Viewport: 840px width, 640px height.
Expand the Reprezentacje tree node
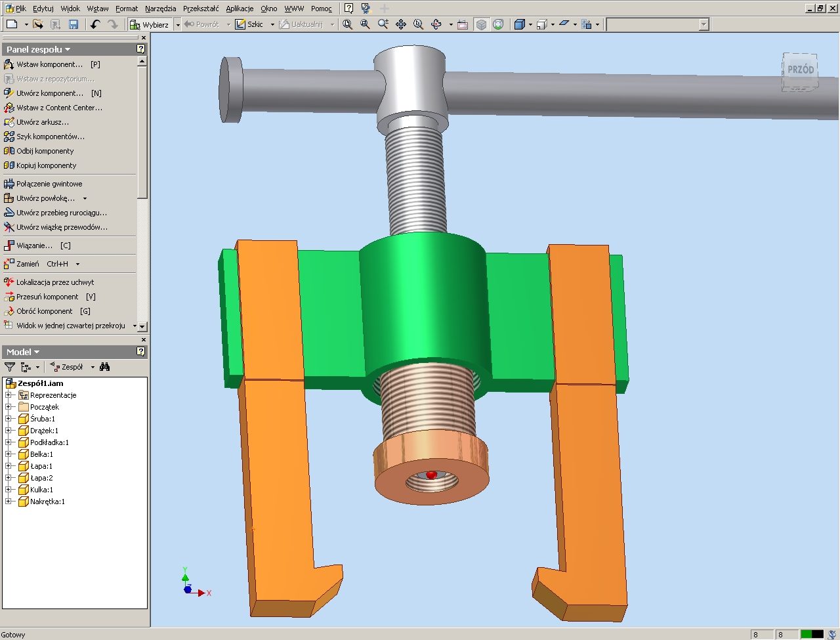9,395
